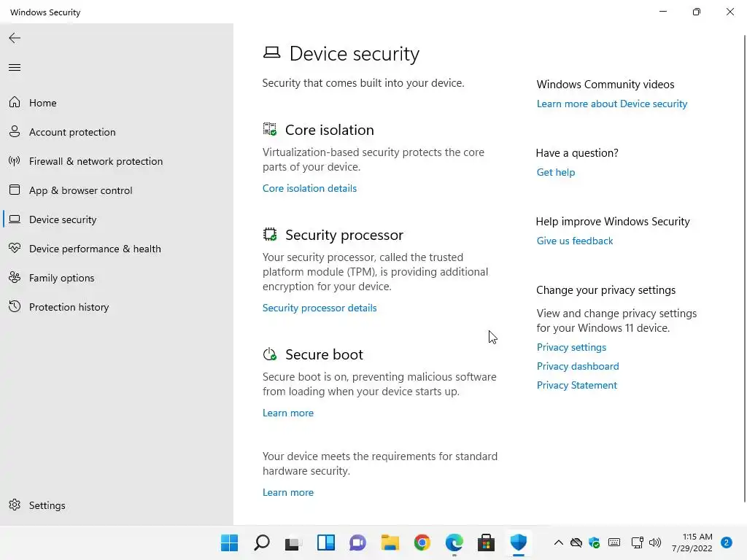Viewport: 747px width, 560px height.
Task: Open Privacy settings link
Action: click(571, 347)
